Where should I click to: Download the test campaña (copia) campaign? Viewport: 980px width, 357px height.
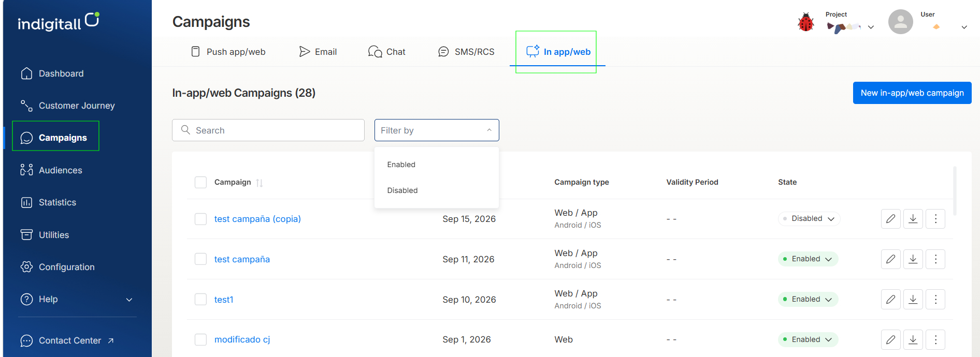point(913,219)
